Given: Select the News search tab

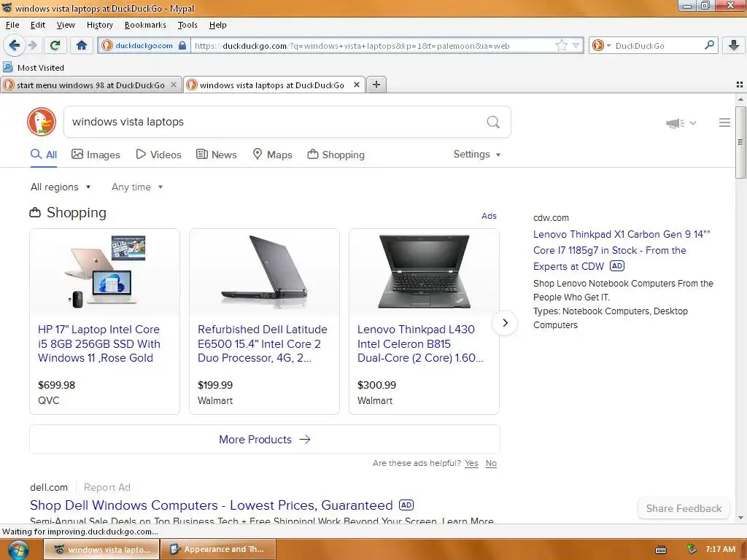Looking at the screenshot, I should (217, 155).
